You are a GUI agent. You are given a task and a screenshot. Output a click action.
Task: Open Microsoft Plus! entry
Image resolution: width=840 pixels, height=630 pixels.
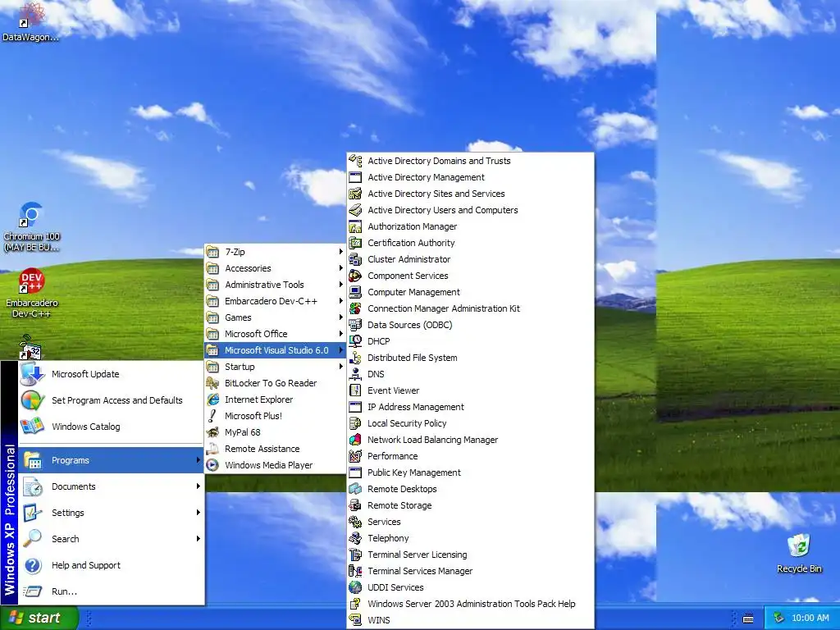pyautogui.click(x=276, y=416)
